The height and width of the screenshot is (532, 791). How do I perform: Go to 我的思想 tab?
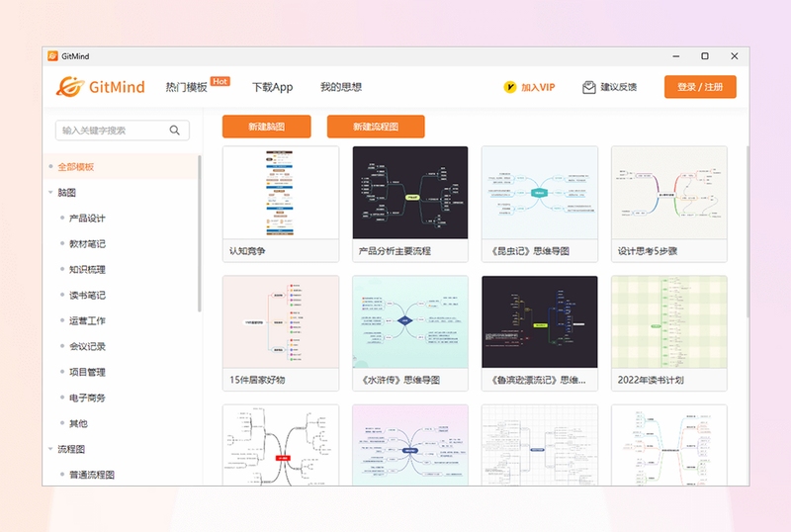(341, 87)
